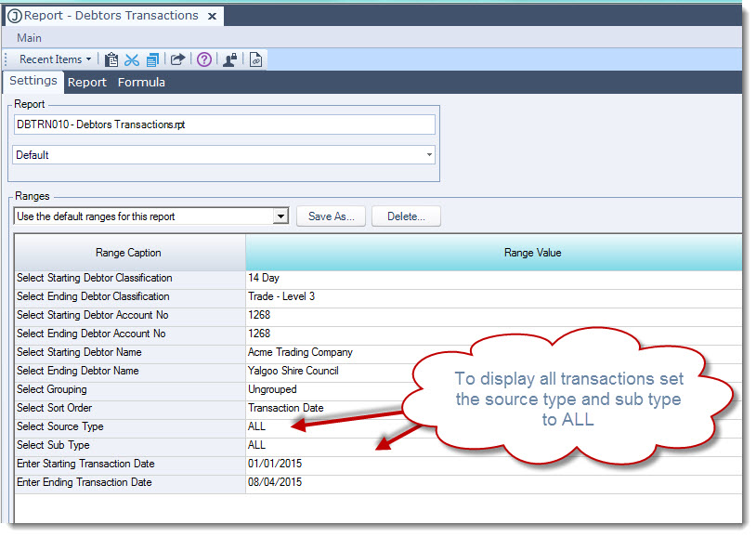Click the Range Value column header
The width and height of the screenshot is (756, 537).
(494, 253)
